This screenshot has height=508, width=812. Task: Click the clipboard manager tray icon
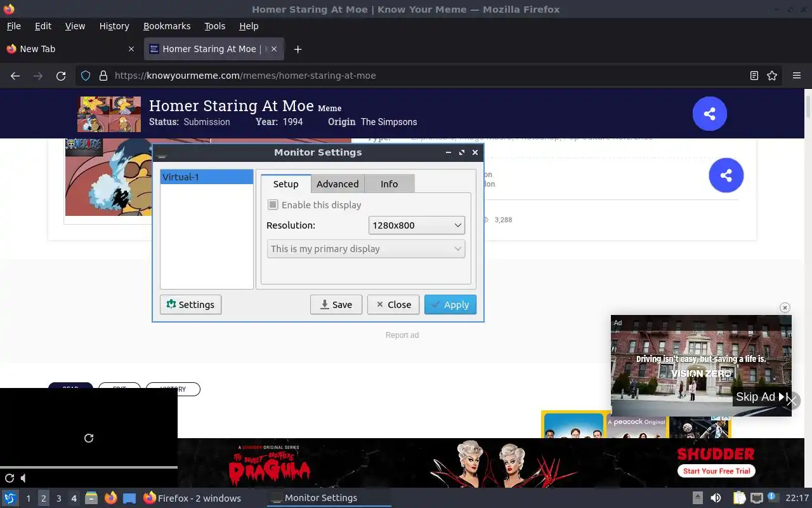739,498
